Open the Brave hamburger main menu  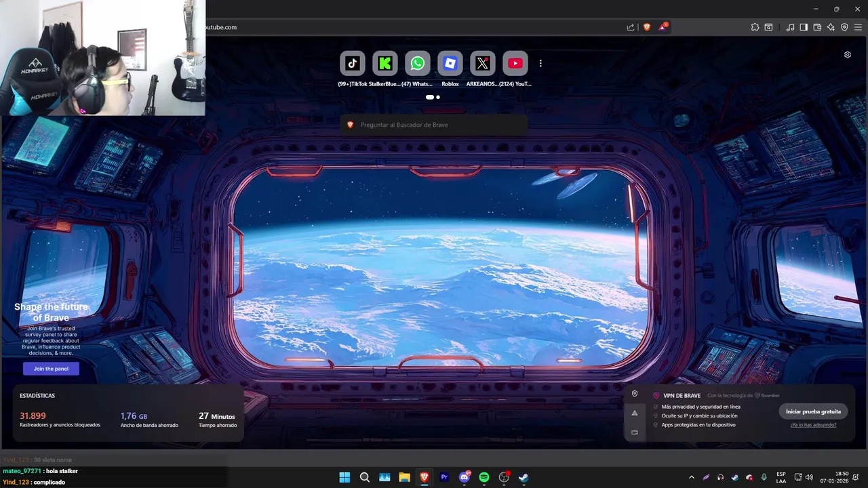coord(858,27)
